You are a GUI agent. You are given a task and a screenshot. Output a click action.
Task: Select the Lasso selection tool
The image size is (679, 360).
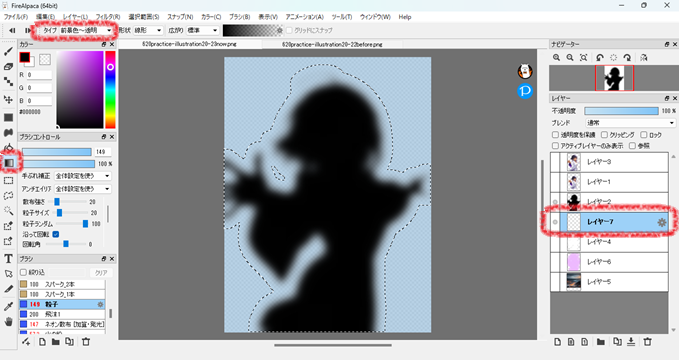8,196
